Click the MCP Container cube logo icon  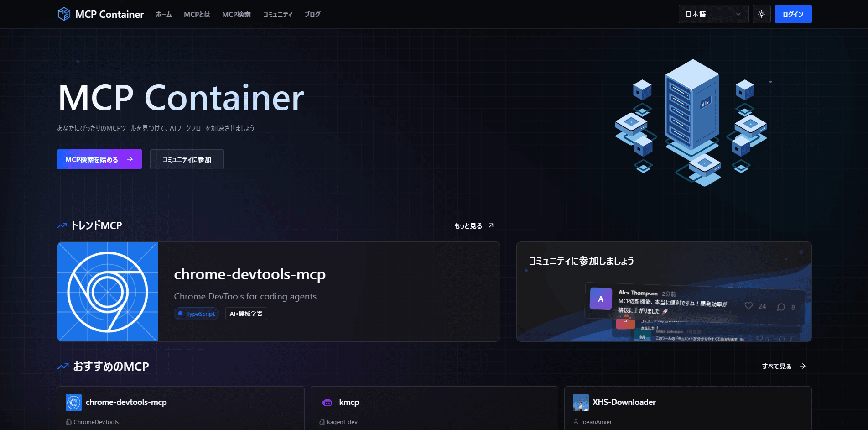pos(64,14)
